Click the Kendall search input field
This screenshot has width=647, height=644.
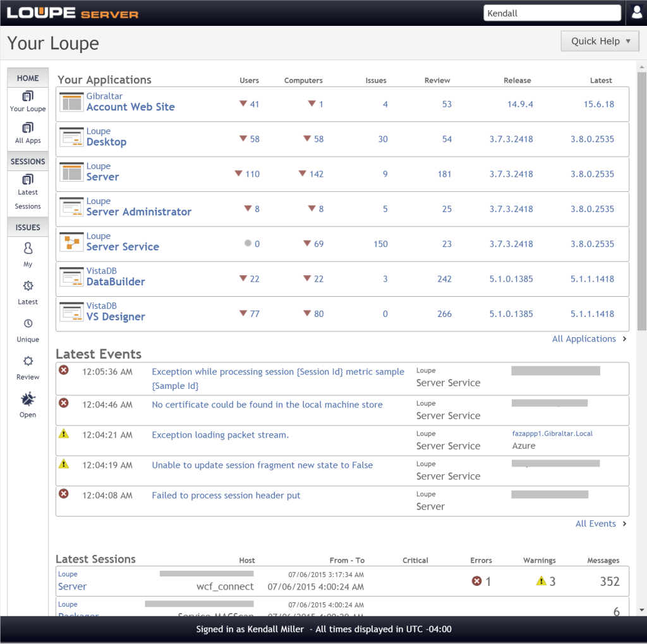(552, 12)
